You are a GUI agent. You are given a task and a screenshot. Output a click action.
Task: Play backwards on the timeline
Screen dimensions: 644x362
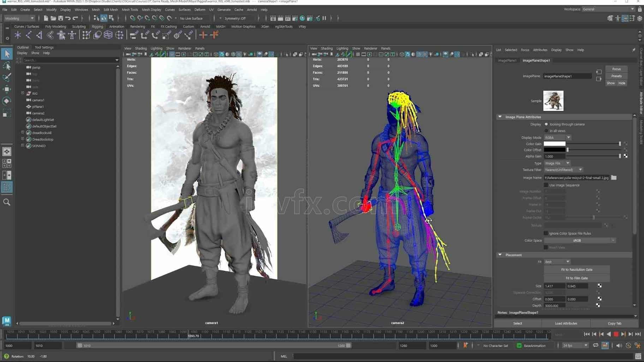coord(609,334)
